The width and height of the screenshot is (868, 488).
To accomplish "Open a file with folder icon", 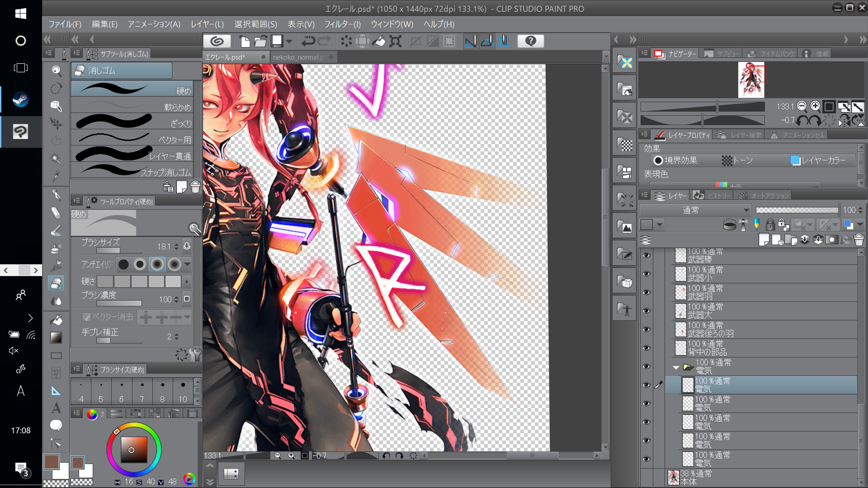I will point(260,41).
